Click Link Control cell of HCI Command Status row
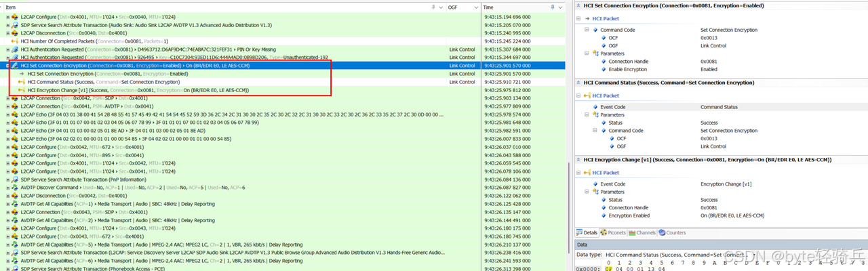868x271 pixels. click(x=462, y=82)
